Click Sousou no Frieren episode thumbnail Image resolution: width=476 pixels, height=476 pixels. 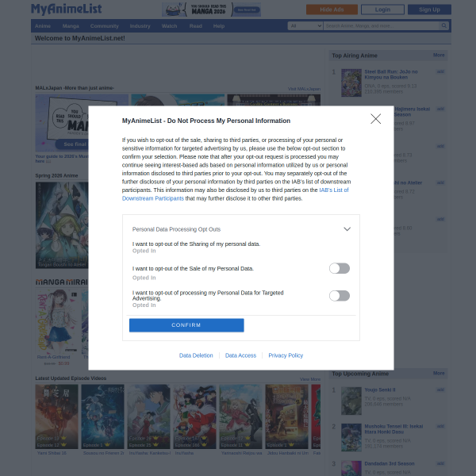[x=102, y=416]
